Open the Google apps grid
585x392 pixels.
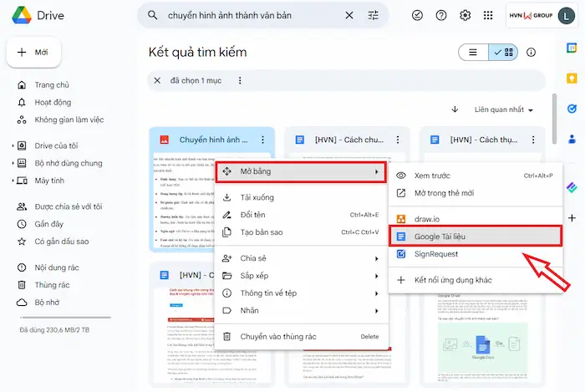click(489, 15)
